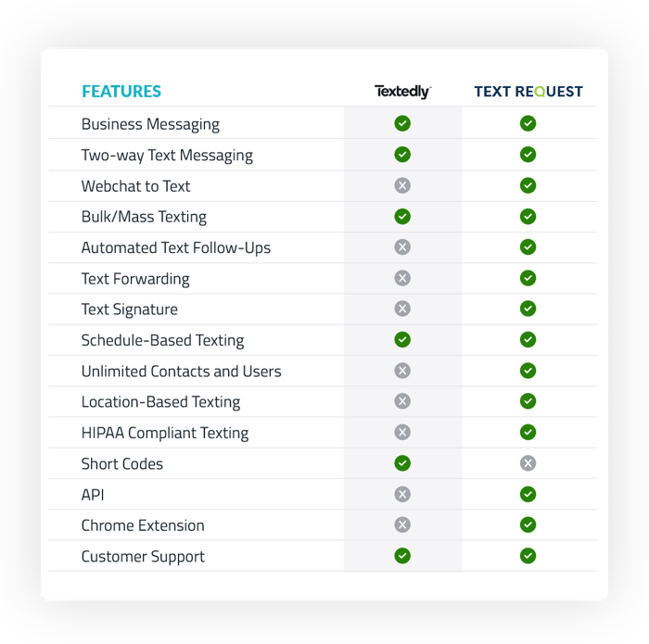Click Textedly's green check for Short Codes
The image size is (649, 644).
402,463
